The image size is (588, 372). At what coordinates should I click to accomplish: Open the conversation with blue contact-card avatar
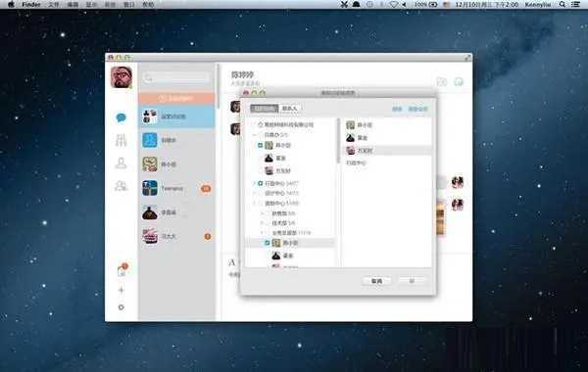176,140
